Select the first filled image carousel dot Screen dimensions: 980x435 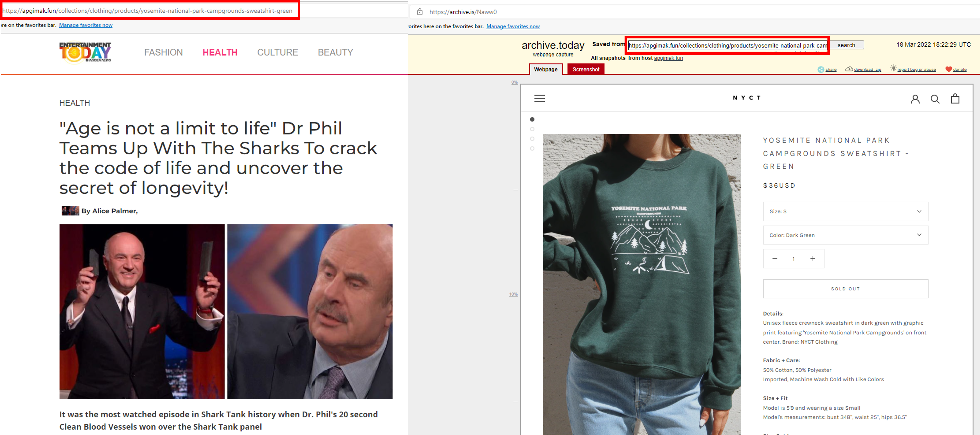pyautogui.click(x=532, y=119)
